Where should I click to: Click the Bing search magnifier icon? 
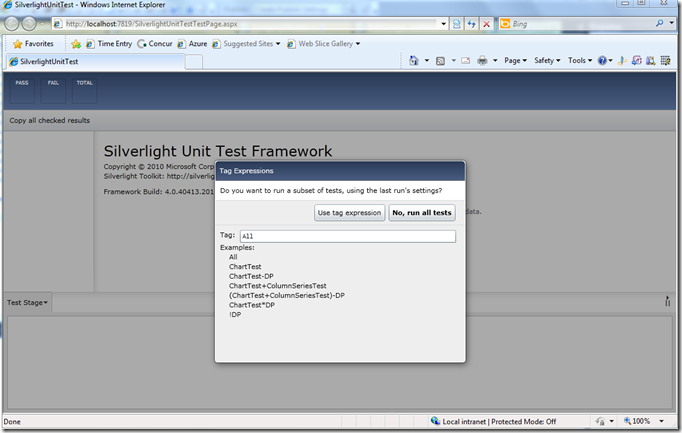(660, 23)
